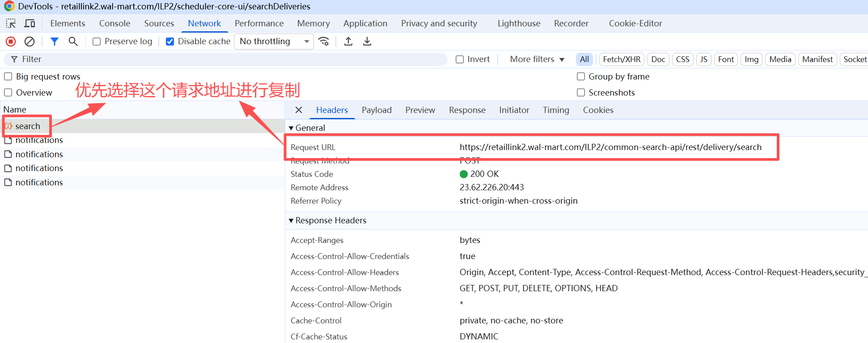View the Payload tab

[377, 110]
